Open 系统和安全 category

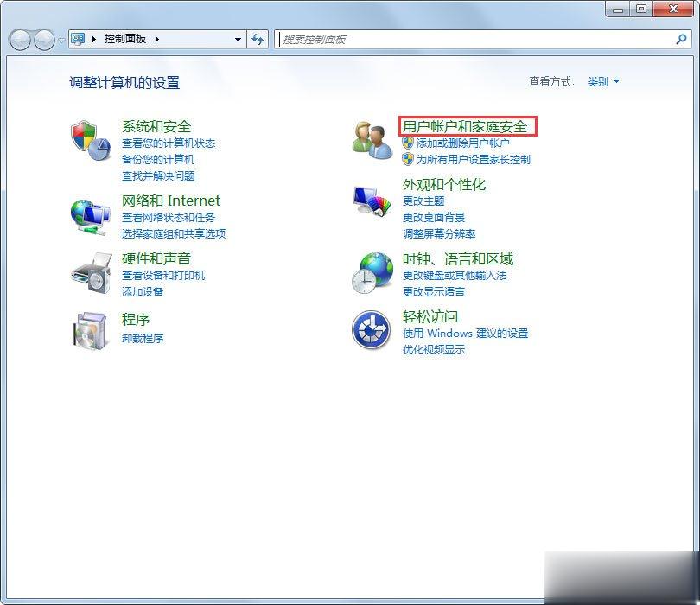[156, 126]
